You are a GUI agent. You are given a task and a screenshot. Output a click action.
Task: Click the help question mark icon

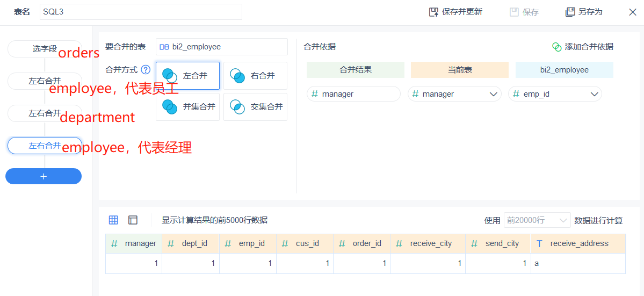pos(146,70)
